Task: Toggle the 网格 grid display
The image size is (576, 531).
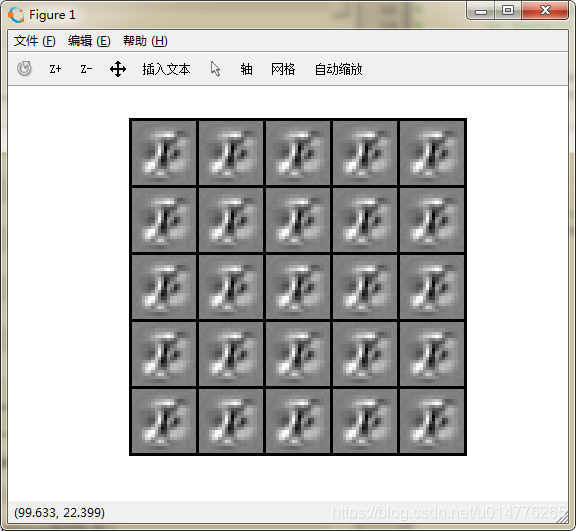Action: (283, 69)
